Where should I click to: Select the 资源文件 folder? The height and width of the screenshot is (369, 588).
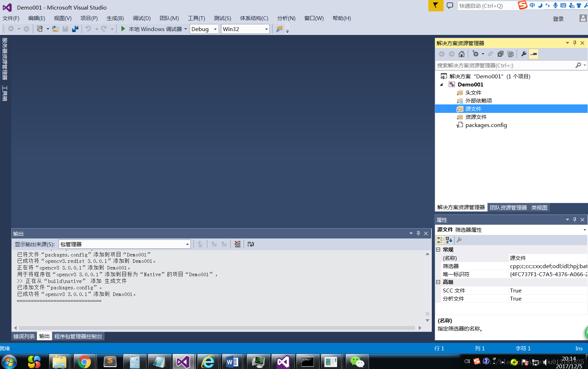476,117
